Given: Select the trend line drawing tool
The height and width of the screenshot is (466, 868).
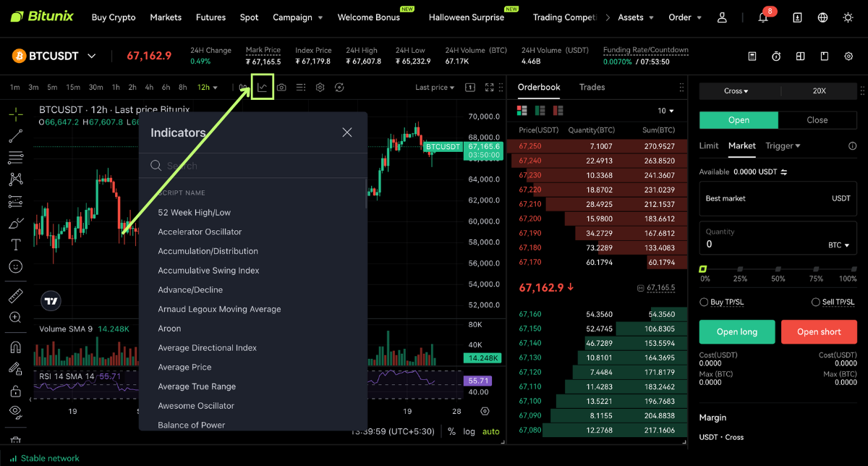Looking at the screenshot, I should coord(15,135).
